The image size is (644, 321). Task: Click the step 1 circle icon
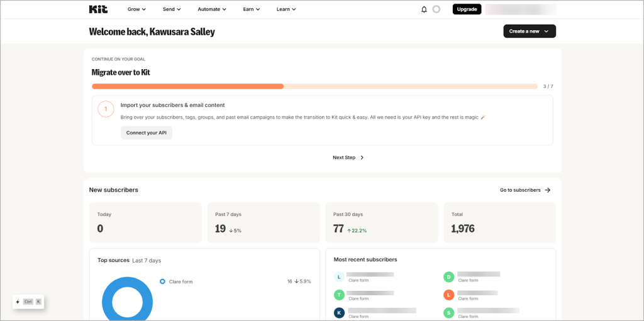coord(106,109)
